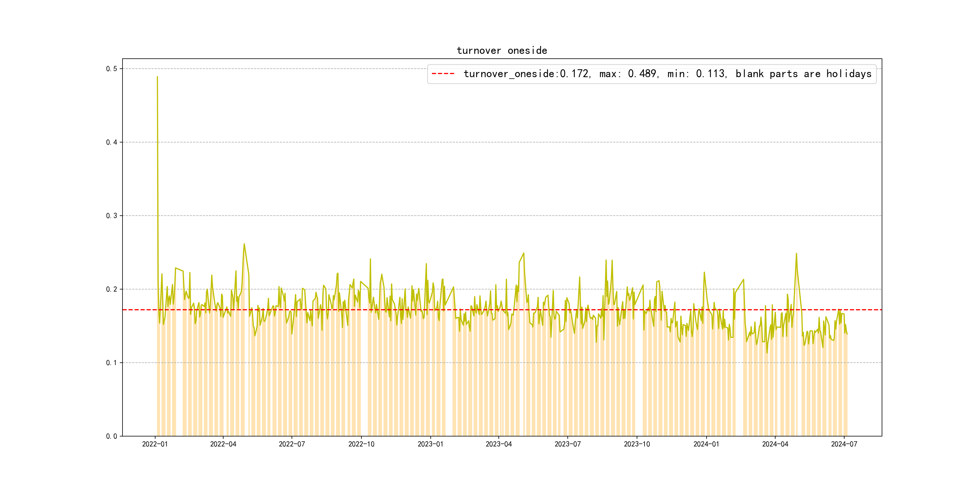Image resolution: width=980 pixels, height=490 pixels.
Task: Click the 2023-01 x-axis label
Action: pyautogui.click(x=430, y=444)
